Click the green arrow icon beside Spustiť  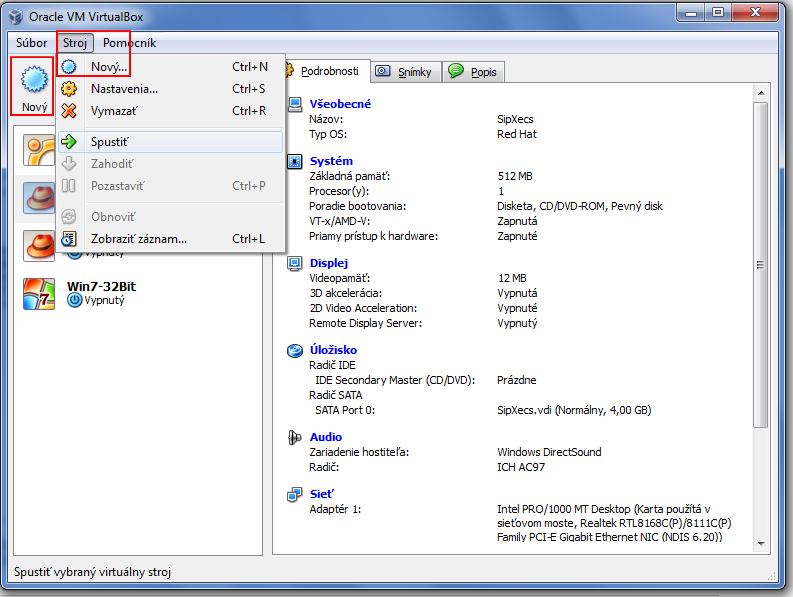coord(69,142)
